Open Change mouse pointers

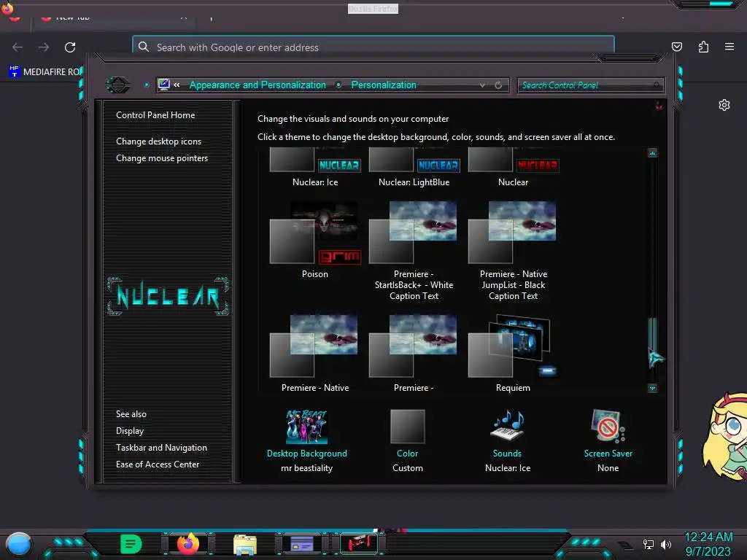162,158
